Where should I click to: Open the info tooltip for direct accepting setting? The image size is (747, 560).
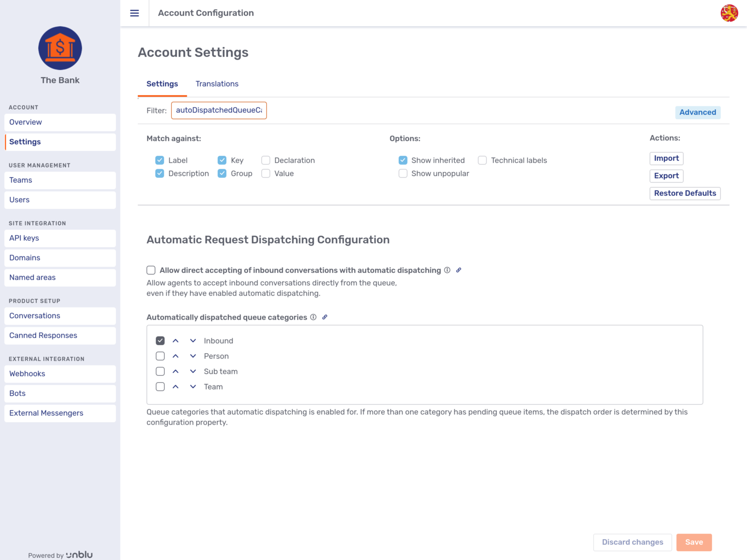coord(447,270)
